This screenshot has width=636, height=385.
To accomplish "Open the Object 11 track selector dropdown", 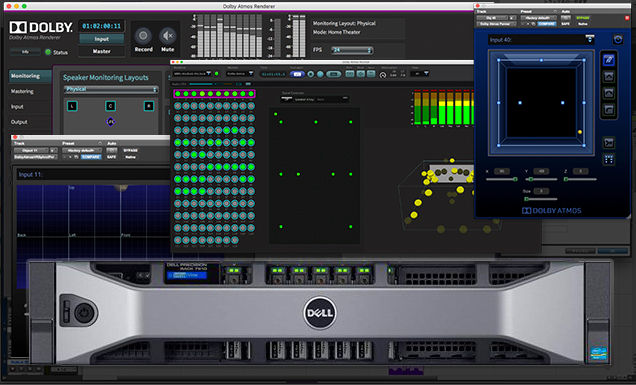I will 32,151.
